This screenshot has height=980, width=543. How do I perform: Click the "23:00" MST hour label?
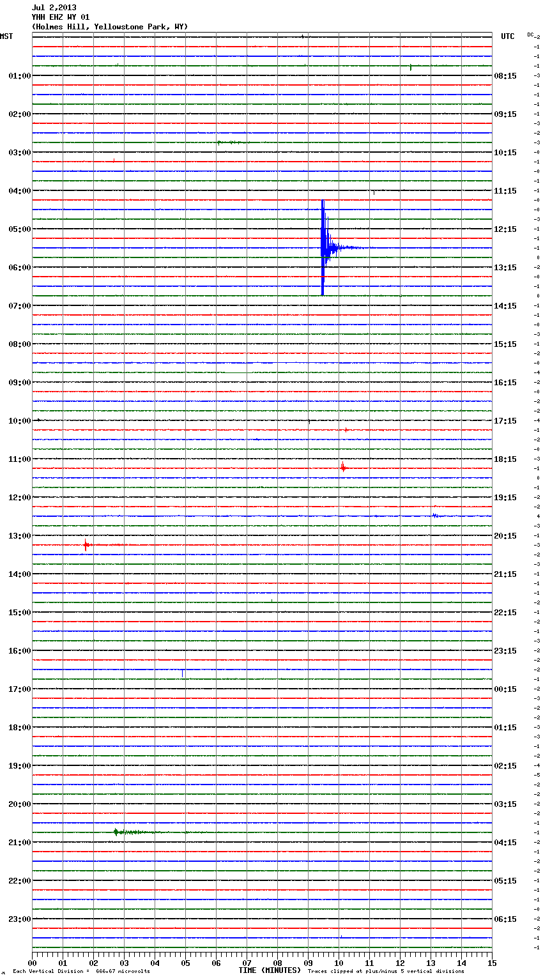20,919
